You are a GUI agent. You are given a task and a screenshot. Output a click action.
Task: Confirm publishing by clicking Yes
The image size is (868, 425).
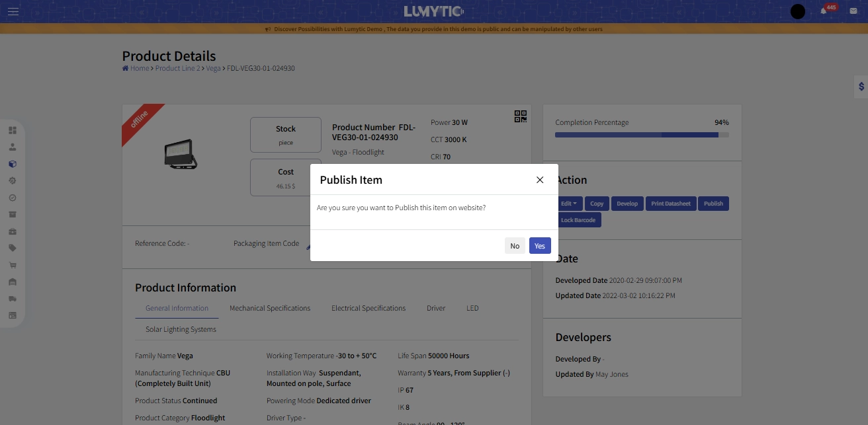coord(540,246)
